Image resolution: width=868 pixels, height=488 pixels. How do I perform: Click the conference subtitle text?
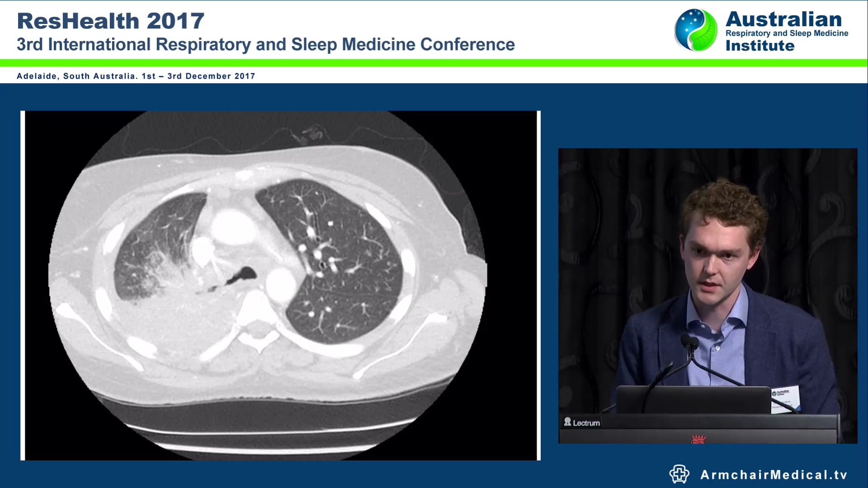(265, 44)
